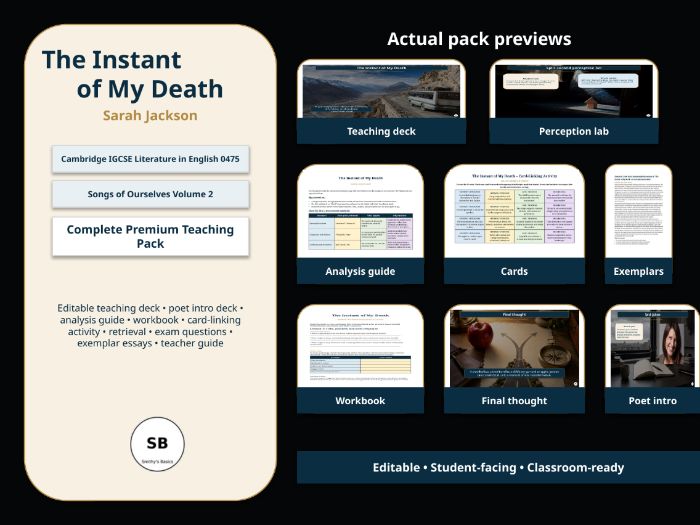The height and width of the screenshot is (525, 700).
Task: Click the Cards caption label
Action: [x=514, y=271]
